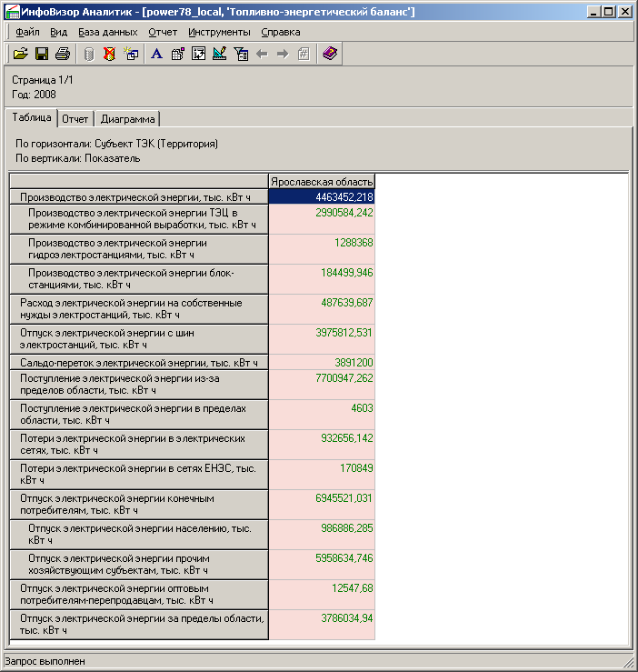Click the table properties grid icon
This screenshot has width=638, height=672.
pyautogui.click(x=178, y=54)
